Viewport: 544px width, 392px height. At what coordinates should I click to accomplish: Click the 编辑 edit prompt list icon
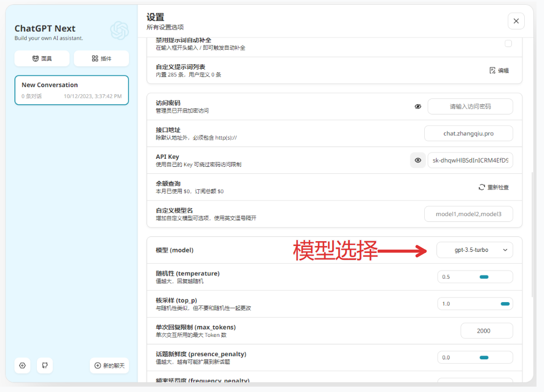point(493,71)
